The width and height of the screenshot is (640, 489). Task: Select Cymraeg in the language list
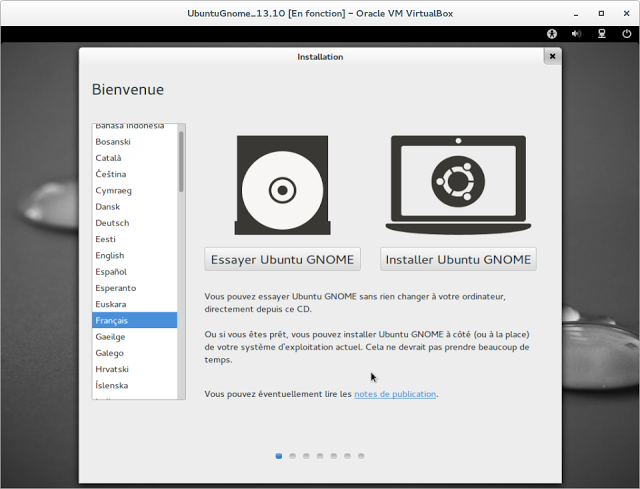[135, 191]
